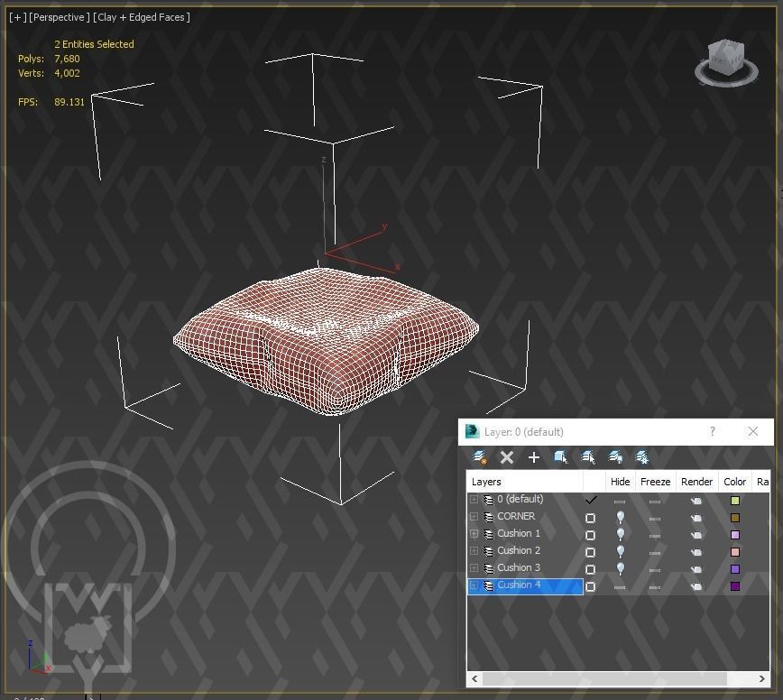783x700 pixels.
Task: Expand the Cushion 4 layer tree
Action: [x=474, y=585]
